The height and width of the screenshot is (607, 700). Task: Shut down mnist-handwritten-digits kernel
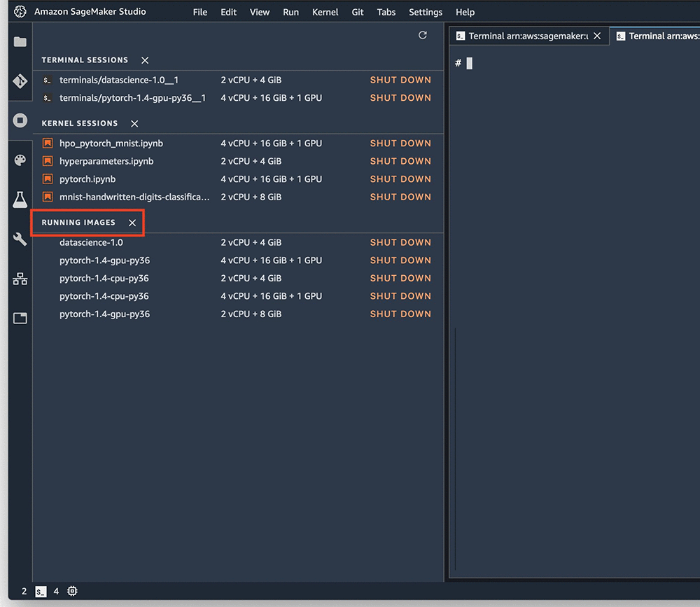tap(400, 197)
